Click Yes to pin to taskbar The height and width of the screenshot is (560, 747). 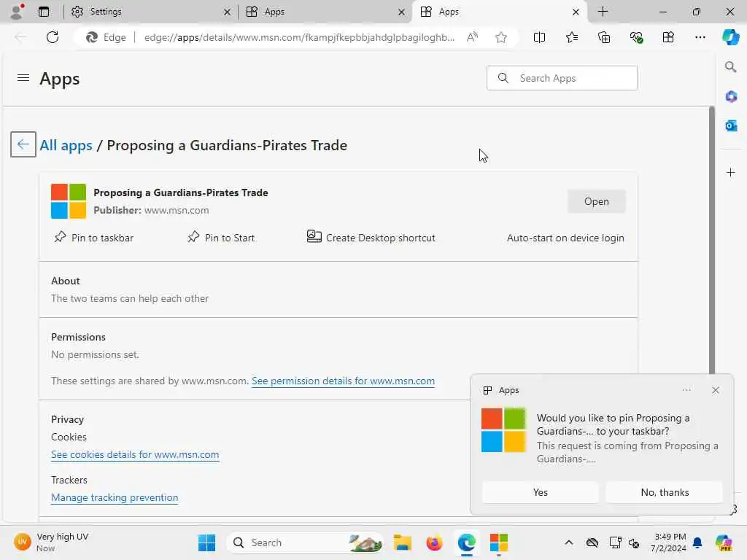pos(541,492)
